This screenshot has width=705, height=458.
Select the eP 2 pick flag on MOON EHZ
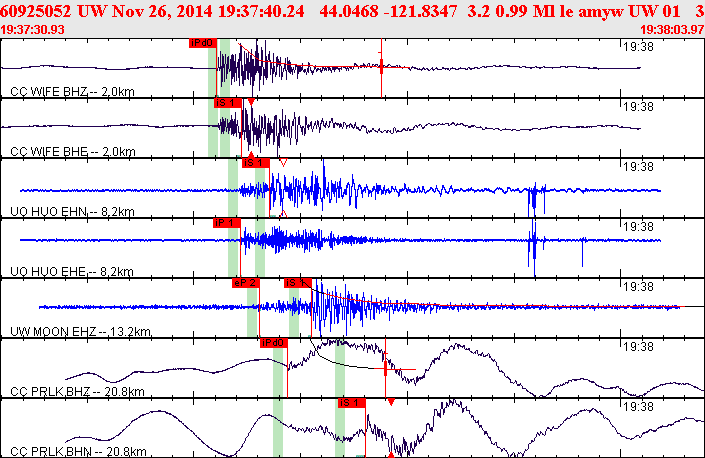pyautogui.click(x=246, y=283)
